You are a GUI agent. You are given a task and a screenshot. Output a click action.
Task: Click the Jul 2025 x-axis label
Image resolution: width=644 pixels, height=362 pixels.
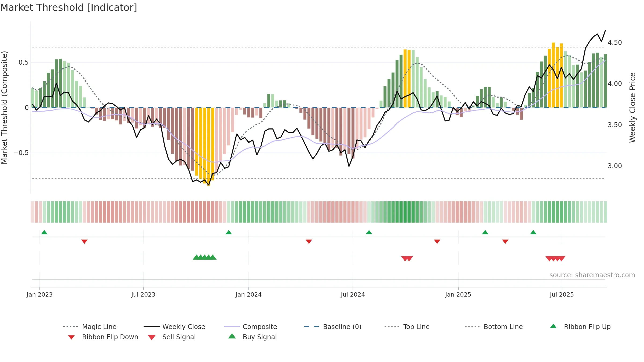(562, 294)
